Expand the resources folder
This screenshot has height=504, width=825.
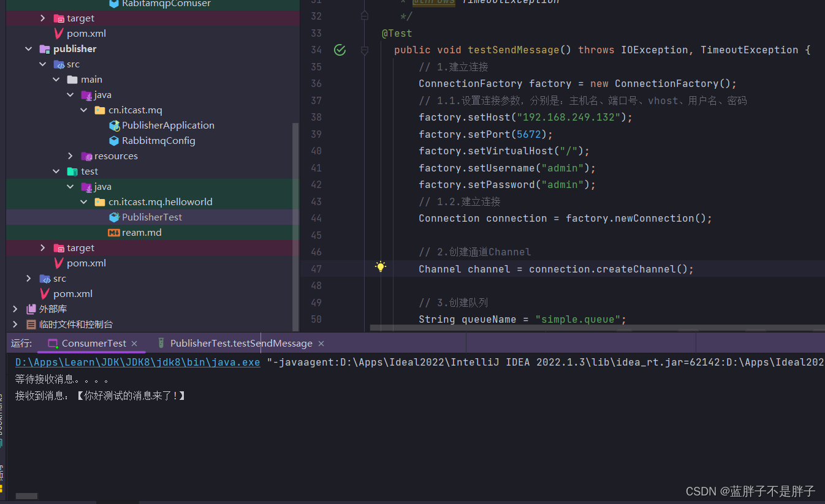[x=70, y=156]
